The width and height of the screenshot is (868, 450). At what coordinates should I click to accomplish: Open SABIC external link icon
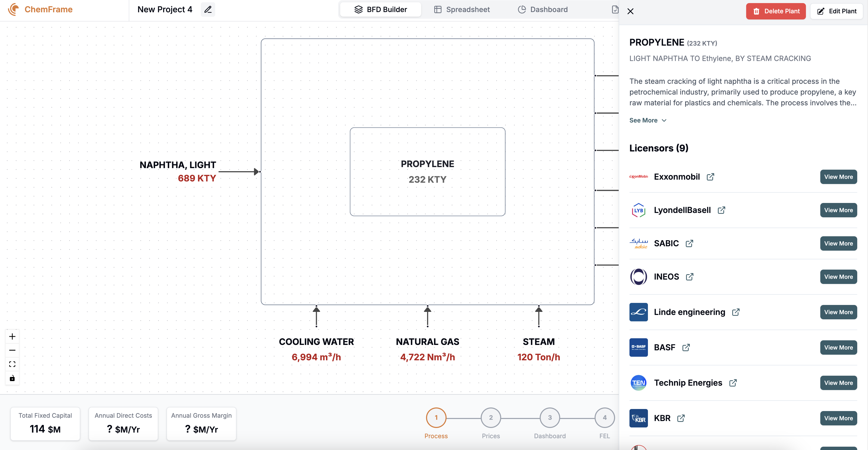click(689, 243)
